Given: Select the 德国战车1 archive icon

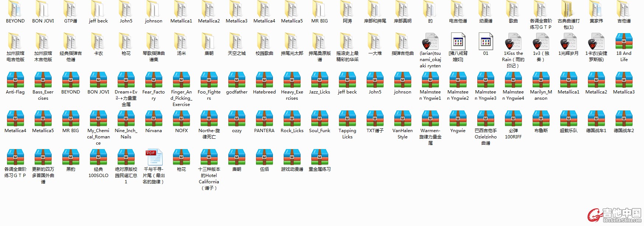Looking at the screenshot, I should pos(596,119).
